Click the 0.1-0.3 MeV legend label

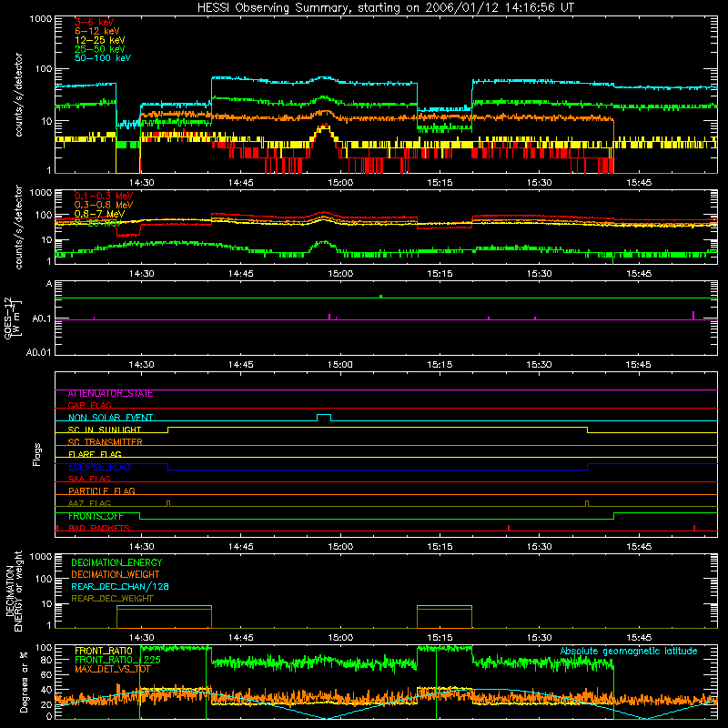tap(103, 196)
